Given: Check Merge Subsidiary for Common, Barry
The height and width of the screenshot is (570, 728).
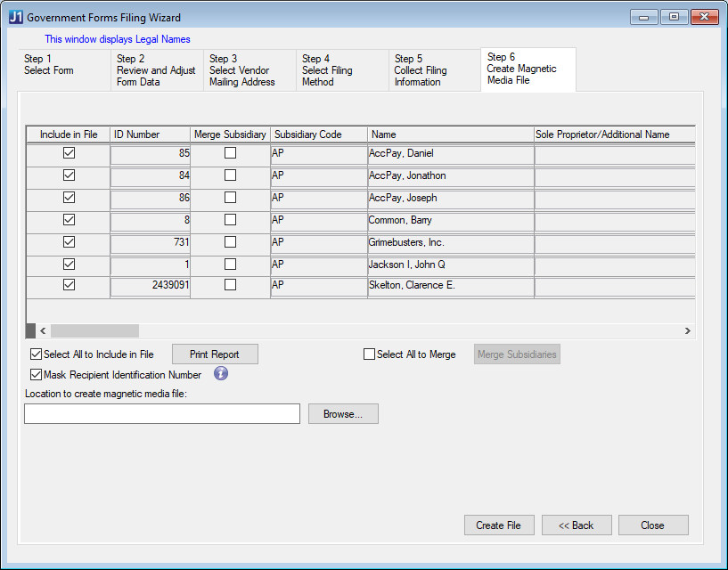Looking at the screenshot, I should [x=230, y=220].
